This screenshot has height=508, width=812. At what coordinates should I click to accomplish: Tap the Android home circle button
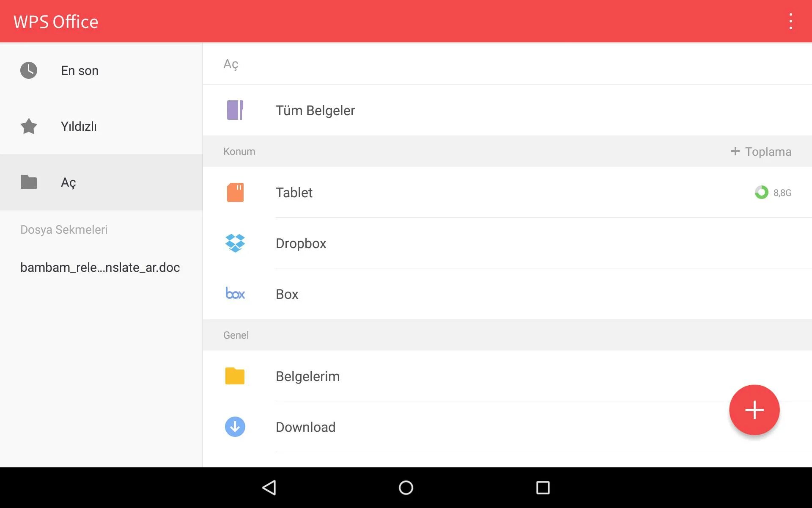point(406,488)
